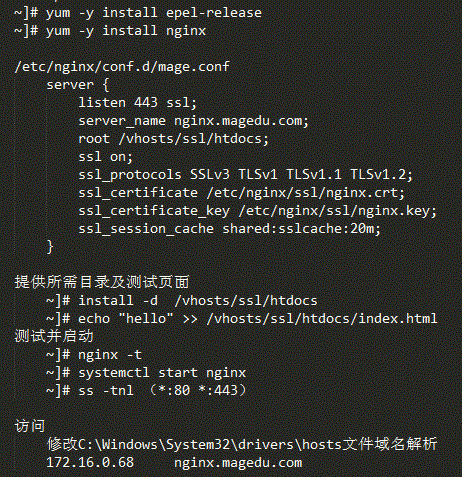Click the 'server {' opening line
Viewport: 462px width, 477px height.
click(x=78, y=85)
